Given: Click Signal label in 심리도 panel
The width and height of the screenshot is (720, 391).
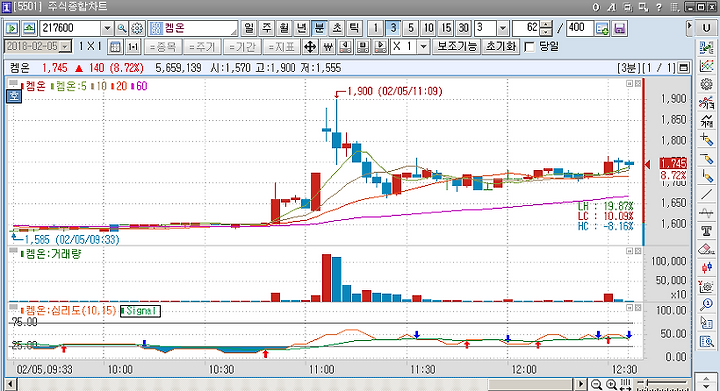Looking at the screenshot, I should pos(141,311).
